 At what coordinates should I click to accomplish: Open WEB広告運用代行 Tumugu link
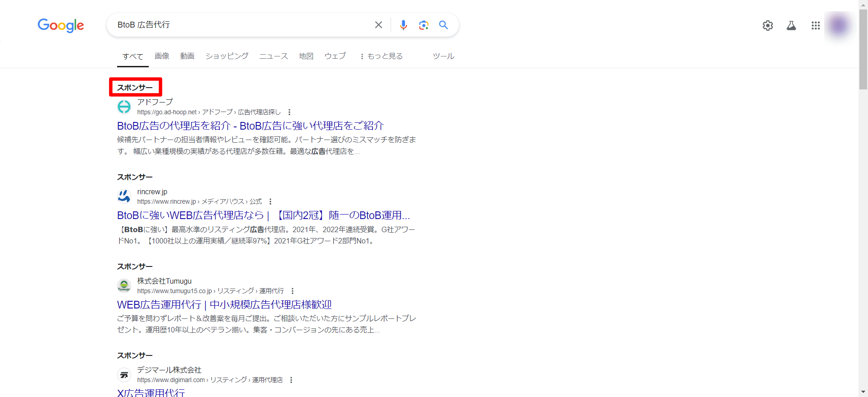(x=224, y=305)
